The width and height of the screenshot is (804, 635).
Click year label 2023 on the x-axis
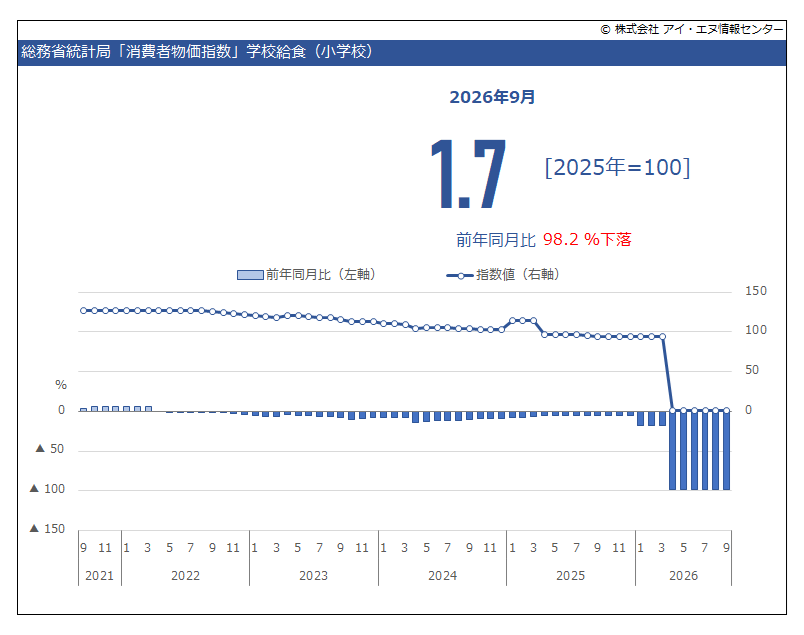click(x=313, y=576)
